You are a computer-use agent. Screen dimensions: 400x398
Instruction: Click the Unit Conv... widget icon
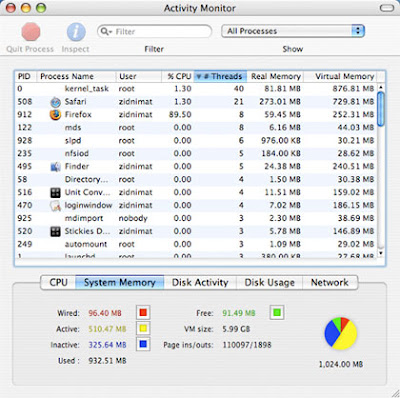tap(55, 192)
